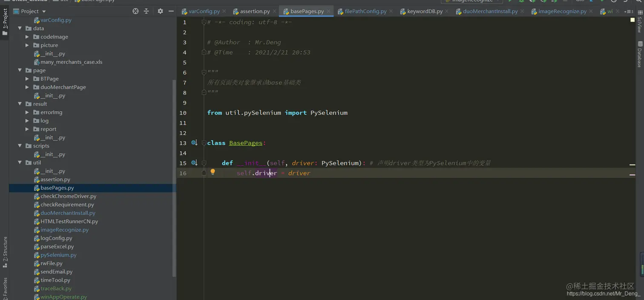Close the keywordDB.py editor tab
Image resolution: width=644 pixels, height=300 pixels.
[447, 12]
